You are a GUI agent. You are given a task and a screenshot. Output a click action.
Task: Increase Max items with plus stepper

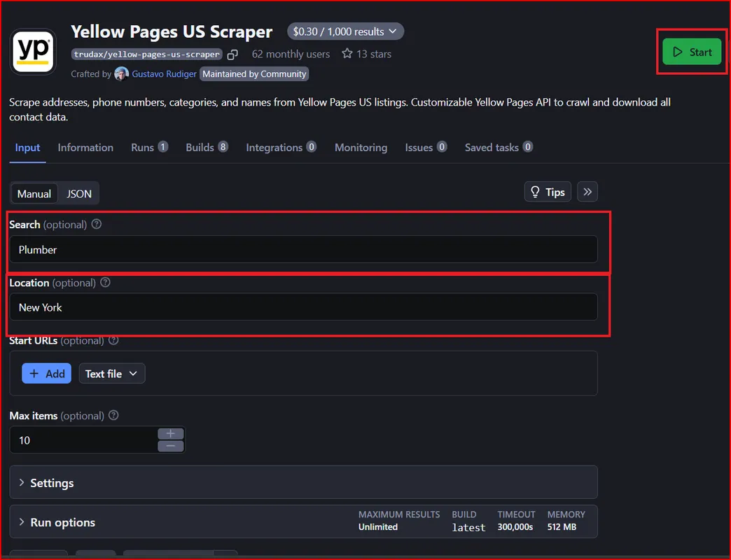(171, 434)
